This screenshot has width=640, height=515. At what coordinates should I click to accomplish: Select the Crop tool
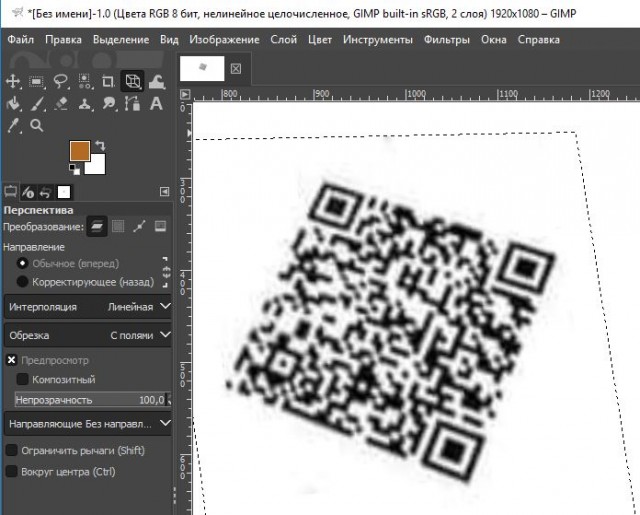(x=108, y=81)
